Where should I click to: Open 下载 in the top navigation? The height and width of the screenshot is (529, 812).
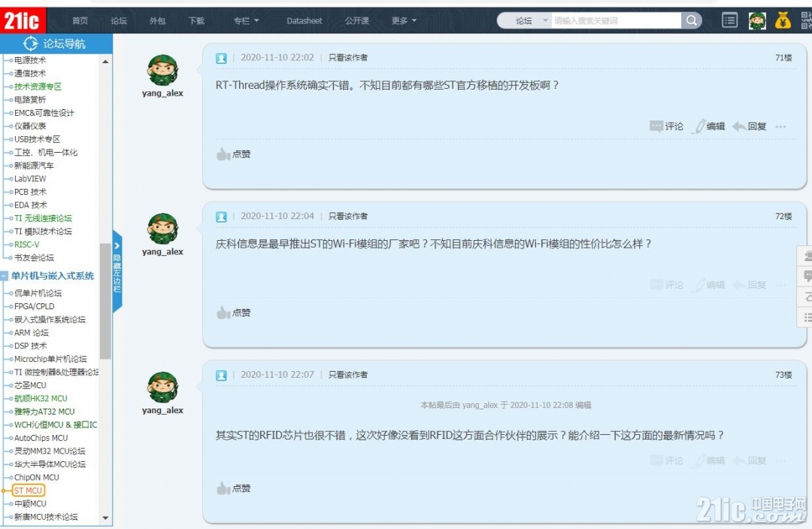coord(196,21)
